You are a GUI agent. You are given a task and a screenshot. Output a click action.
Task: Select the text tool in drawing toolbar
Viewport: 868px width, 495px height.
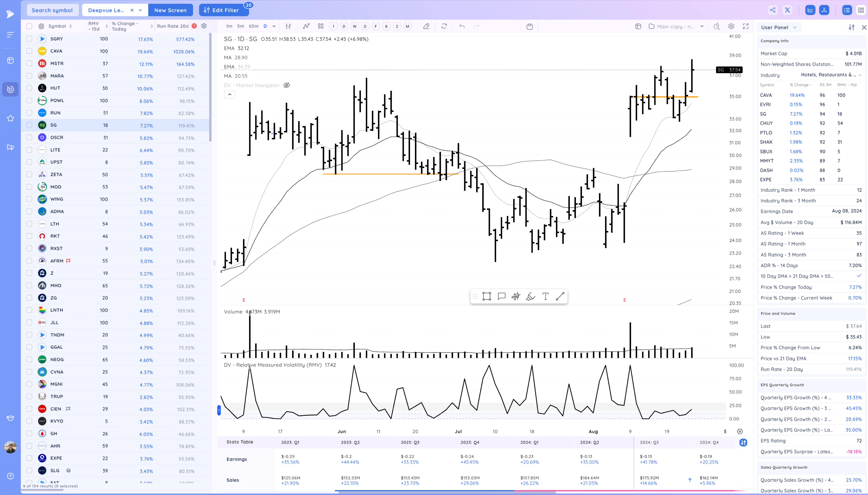545,296
